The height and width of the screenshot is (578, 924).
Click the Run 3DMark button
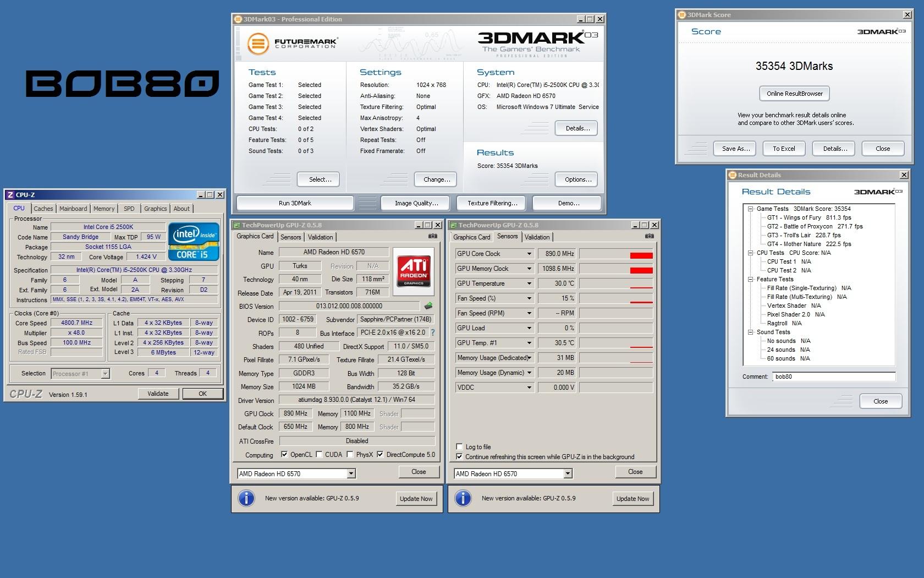coord(295,203)
